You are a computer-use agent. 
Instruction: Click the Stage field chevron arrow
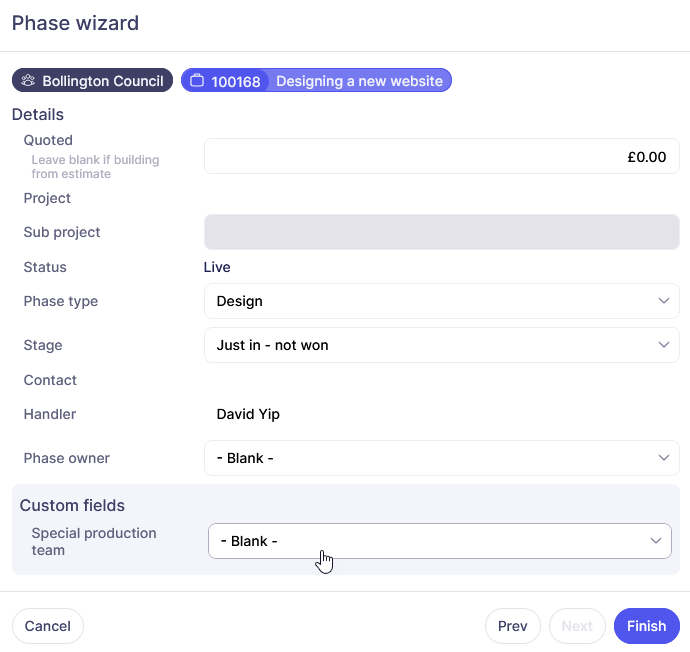click(664, 345)
